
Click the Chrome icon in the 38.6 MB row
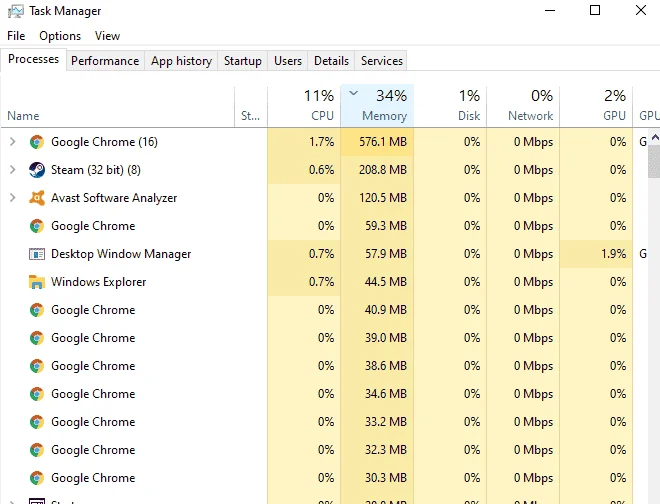[x=37, y=366]
